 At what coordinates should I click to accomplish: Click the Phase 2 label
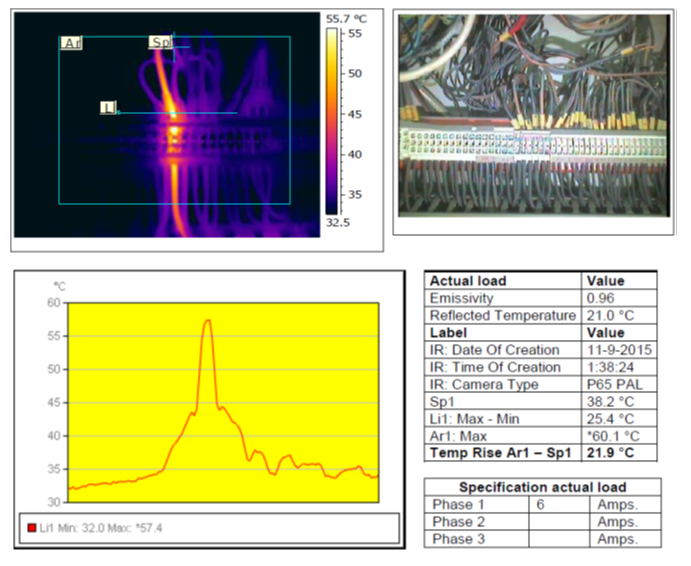click(x=458, y=522)
